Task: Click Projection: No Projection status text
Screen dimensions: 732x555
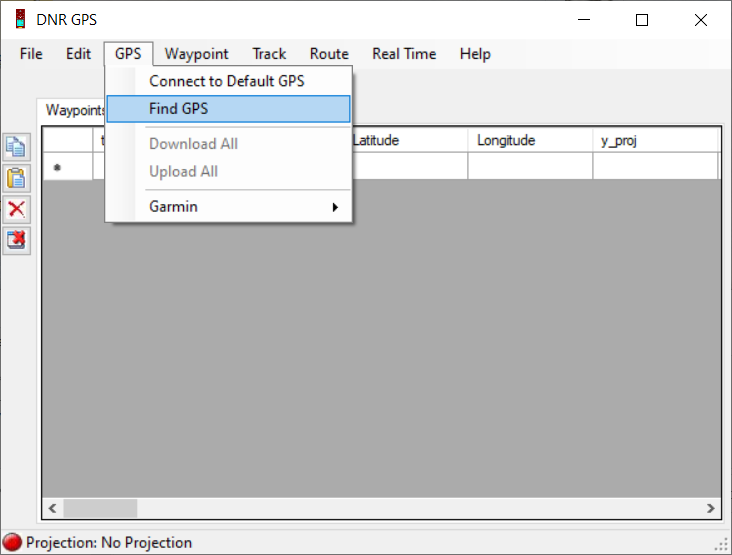Action: 109,542
